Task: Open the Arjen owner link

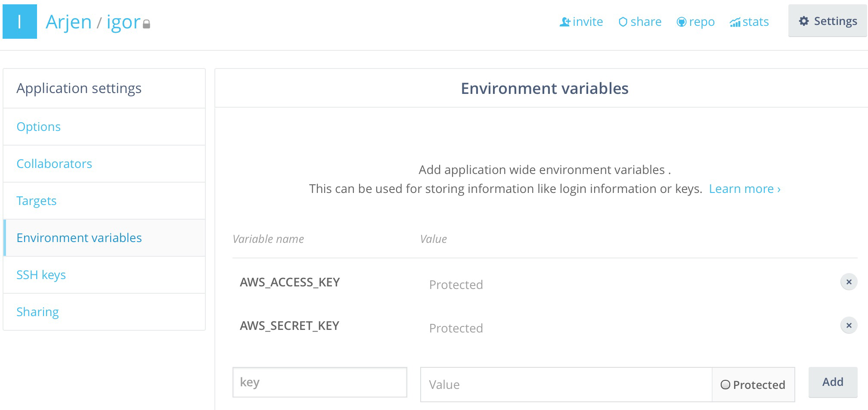Action: [69, 22]
